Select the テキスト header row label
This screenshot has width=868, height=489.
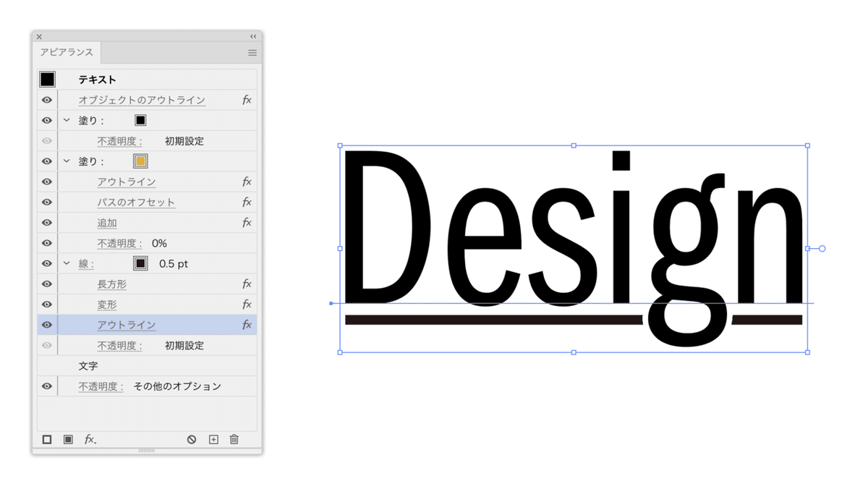pos(98,80)
